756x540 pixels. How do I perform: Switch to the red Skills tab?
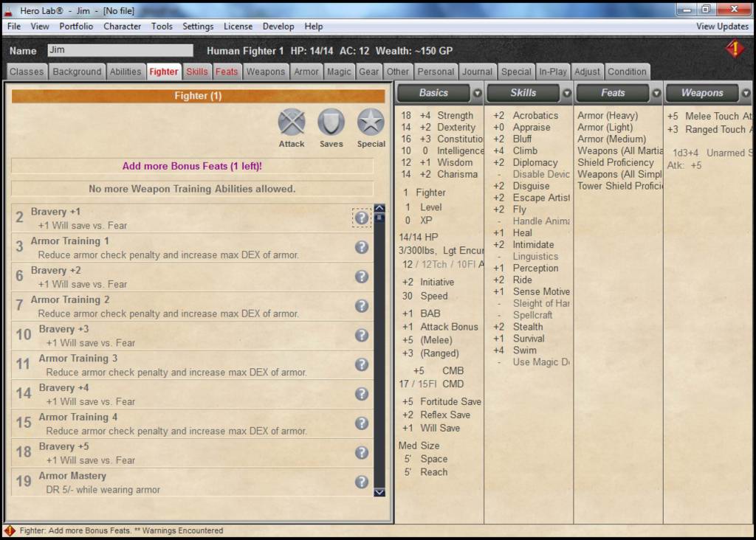196,72
